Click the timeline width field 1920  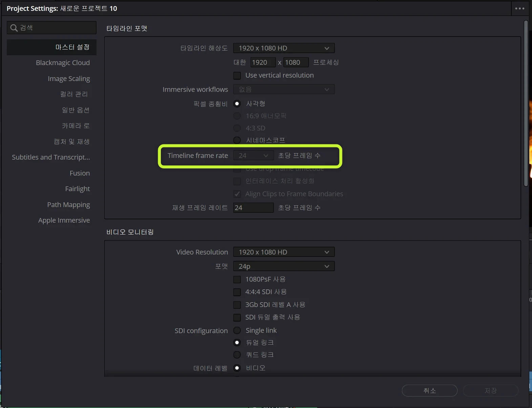[263, 62]
